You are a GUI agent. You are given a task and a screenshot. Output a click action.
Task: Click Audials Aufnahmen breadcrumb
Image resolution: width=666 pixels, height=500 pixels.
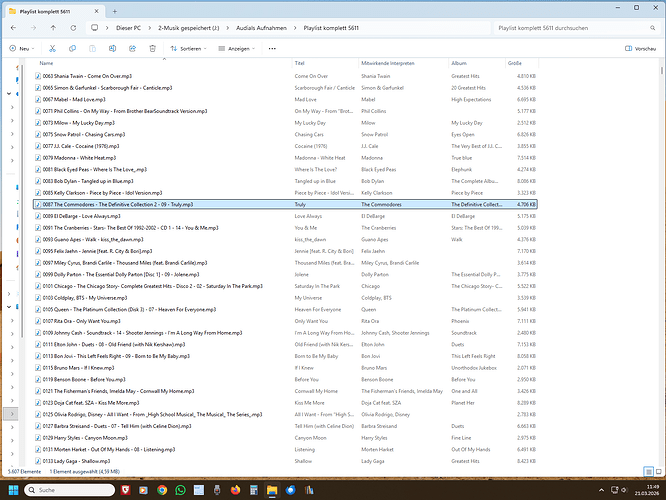(261, 28)
